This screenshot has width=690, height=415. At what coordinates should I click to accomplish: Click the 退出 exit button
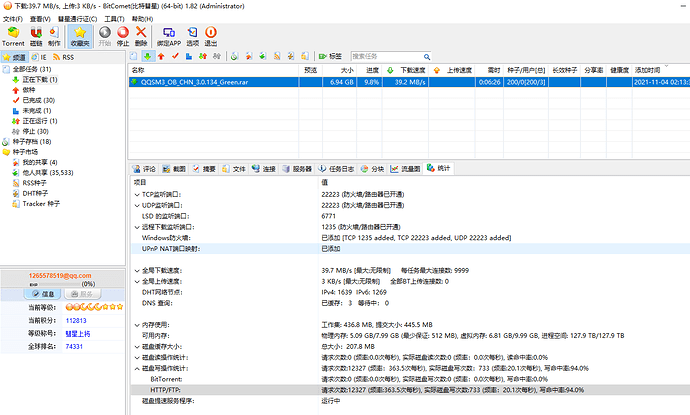211,36
